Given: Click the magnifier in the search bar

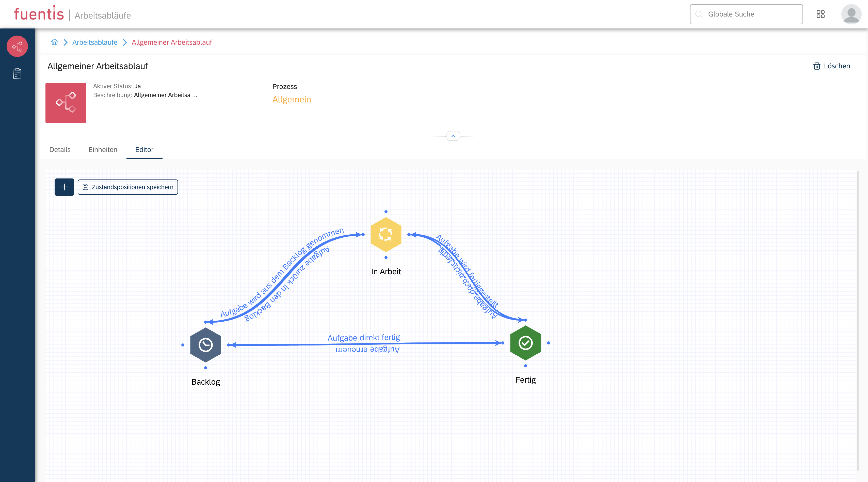Looking at the screenshot, I should (699, 14).
